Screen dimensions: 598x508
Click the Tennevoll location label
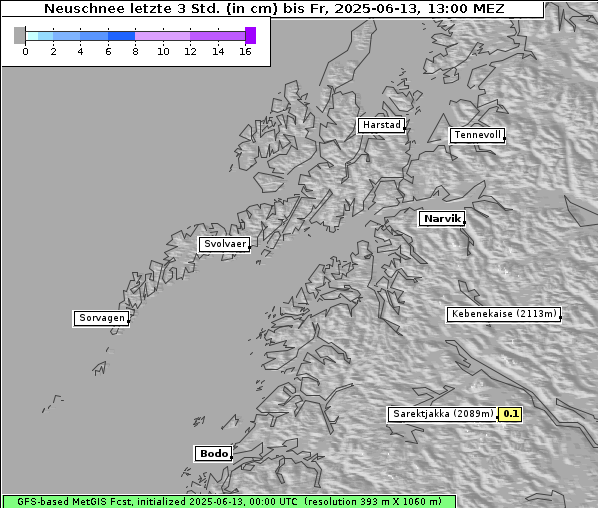coord(477,135)
